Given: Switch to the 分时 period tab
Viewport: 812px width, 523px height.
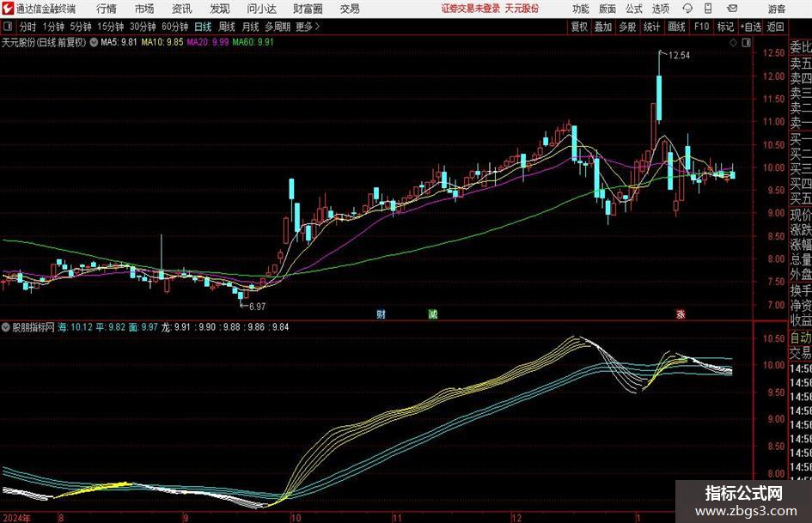Looking at the screenshot, I should [x=27, y=27].
